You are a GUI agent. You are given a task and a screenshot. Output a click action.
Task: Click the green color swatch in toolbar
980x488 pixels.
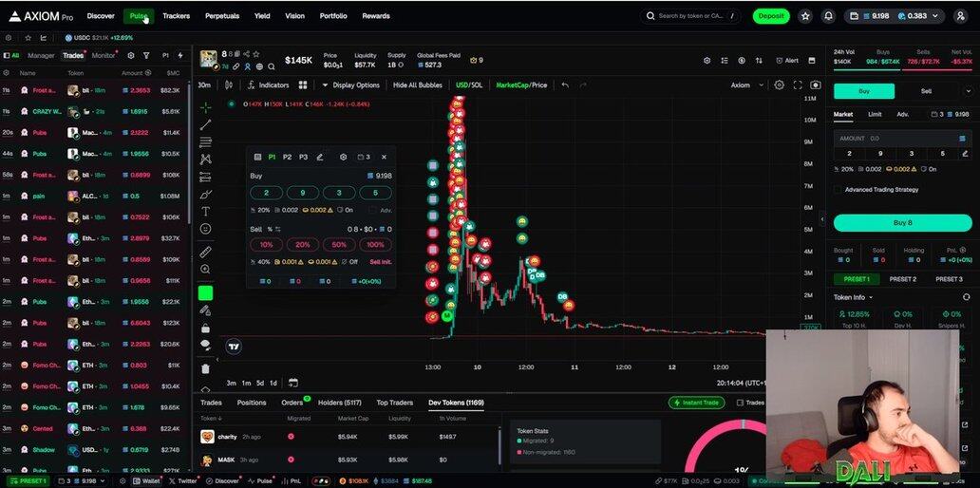click(x=205, y=293)
